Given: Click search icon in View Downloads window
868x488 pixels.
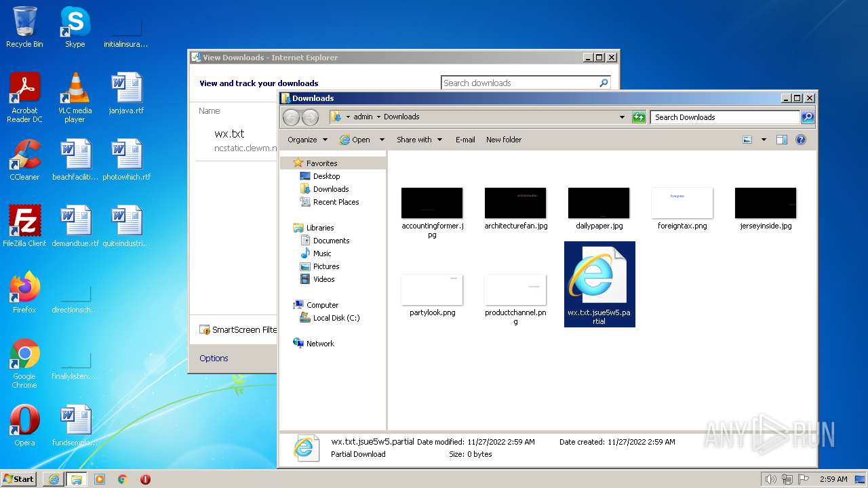Looking at the screenshot, I should tap(604, 83).
